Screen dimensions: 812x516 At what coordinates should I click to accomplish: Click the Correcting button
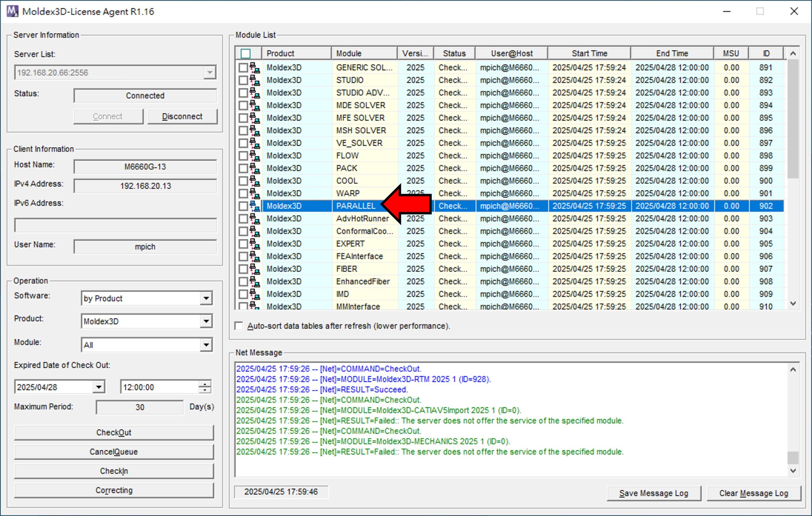114,490
